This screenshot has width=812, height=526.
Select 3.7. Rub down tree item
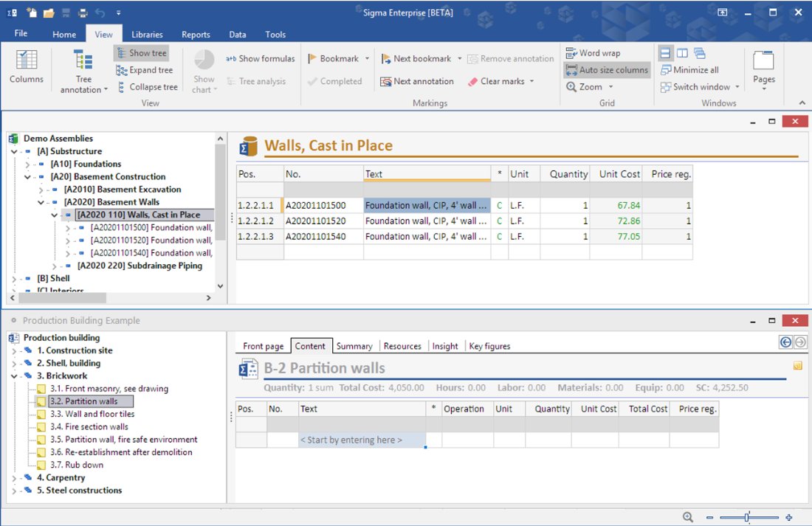[77, 465]
